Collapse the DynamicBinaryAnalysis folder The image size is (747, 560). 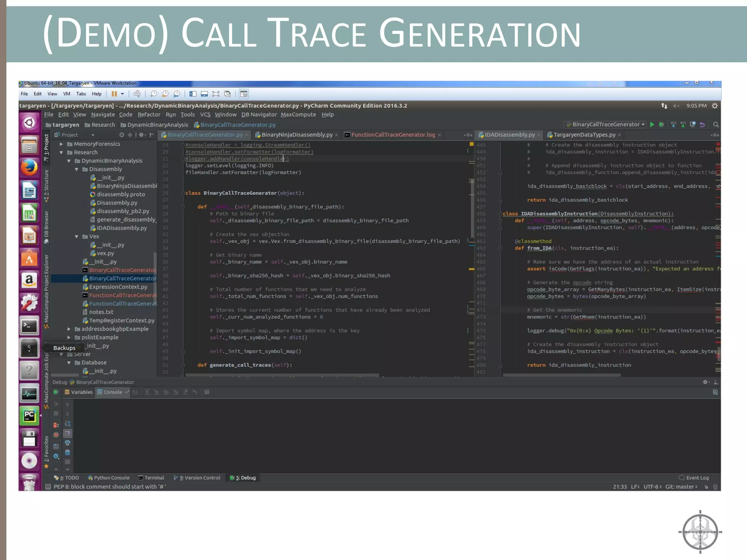(x=69, y=161)
